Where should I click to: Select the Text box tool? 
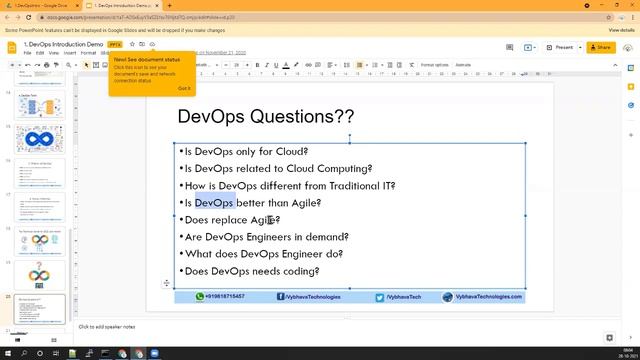[96, 65]
